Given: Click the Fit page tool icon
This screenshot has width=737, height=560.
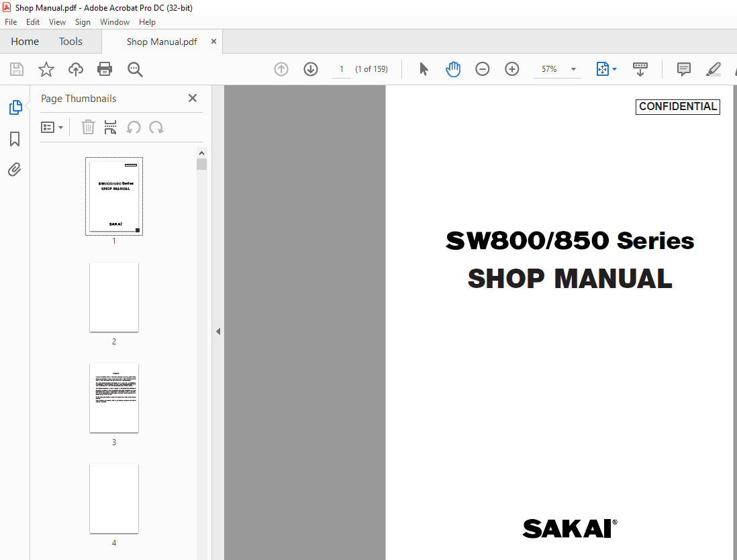Looking at the screenshot, I should (x=602, y=69).
